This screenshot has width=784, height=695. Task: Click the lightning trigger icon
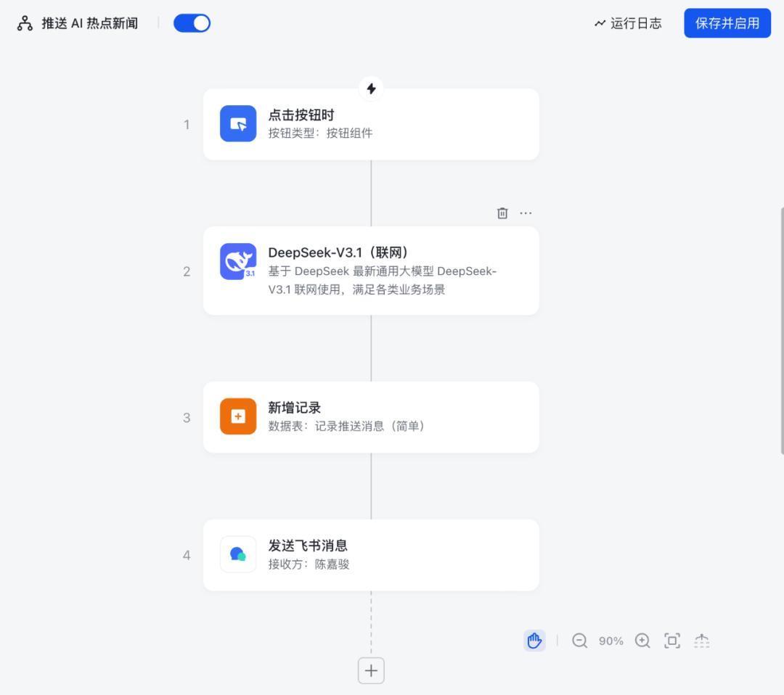[371, 89]
